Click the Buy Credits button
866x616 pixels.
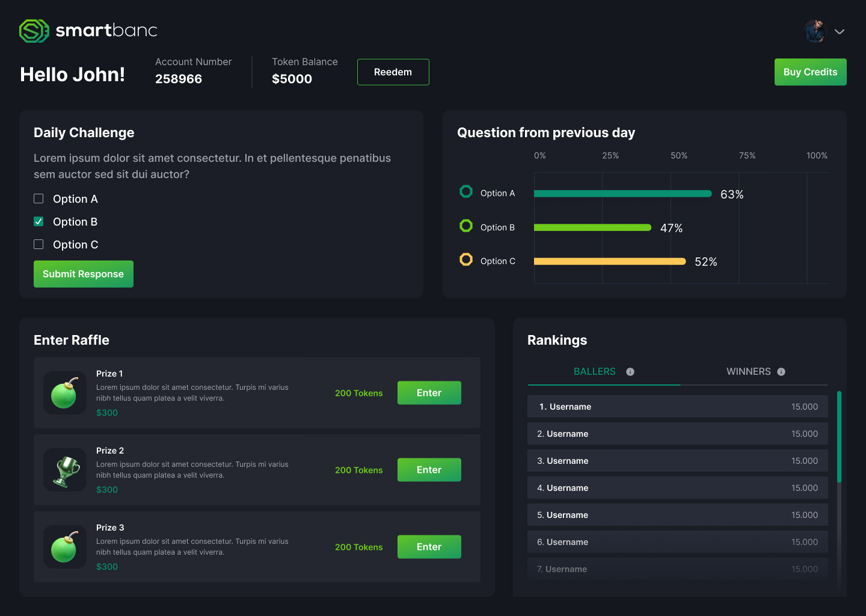point(810,72)
